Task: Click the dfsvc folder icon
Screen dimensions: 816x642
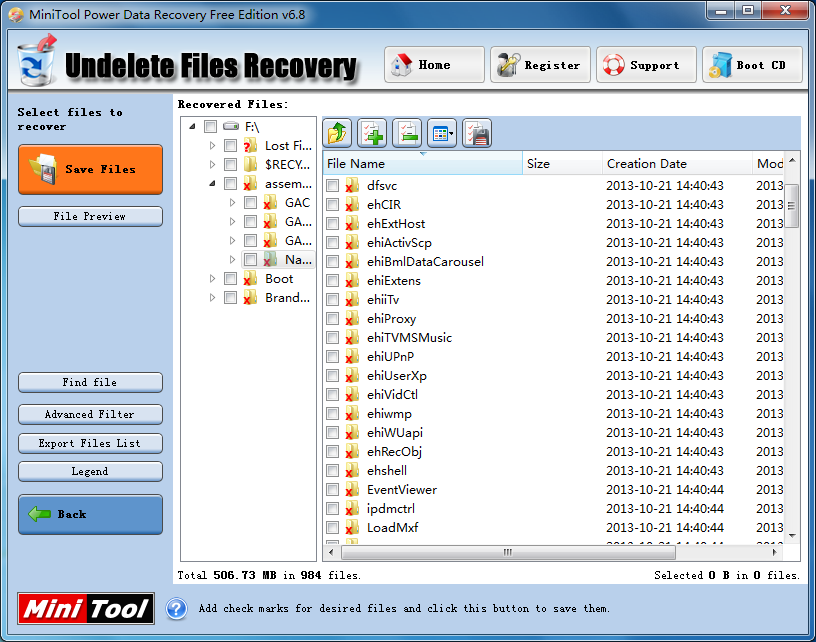Action: coord(352,186)
